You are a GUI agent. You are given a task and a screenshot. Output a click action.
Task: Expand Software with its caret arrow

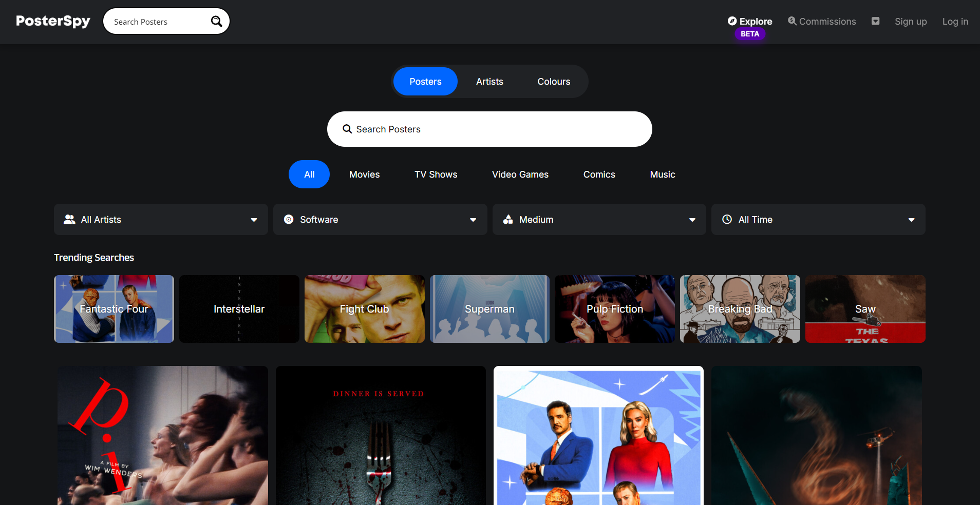point(473,220)
